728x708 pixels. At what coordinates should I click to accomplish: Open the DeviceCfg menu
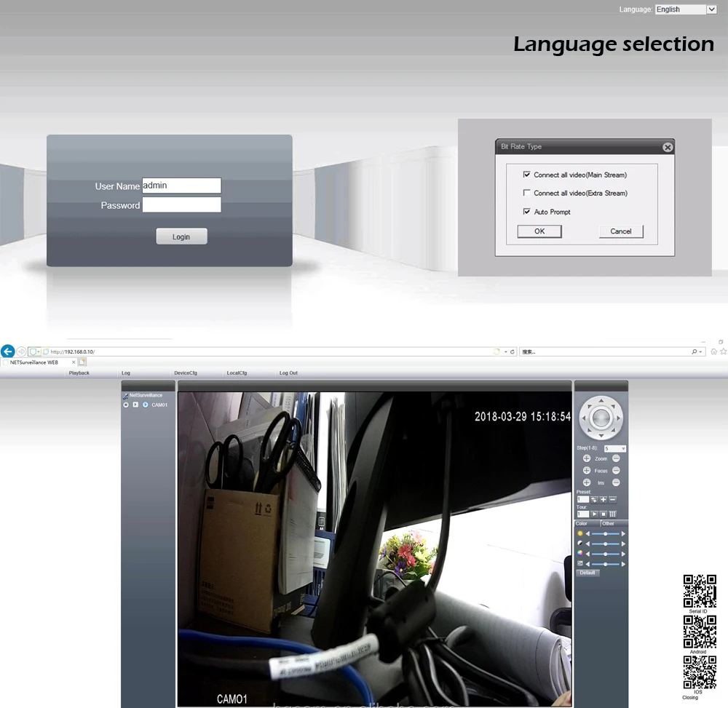(x=186, y=373)
